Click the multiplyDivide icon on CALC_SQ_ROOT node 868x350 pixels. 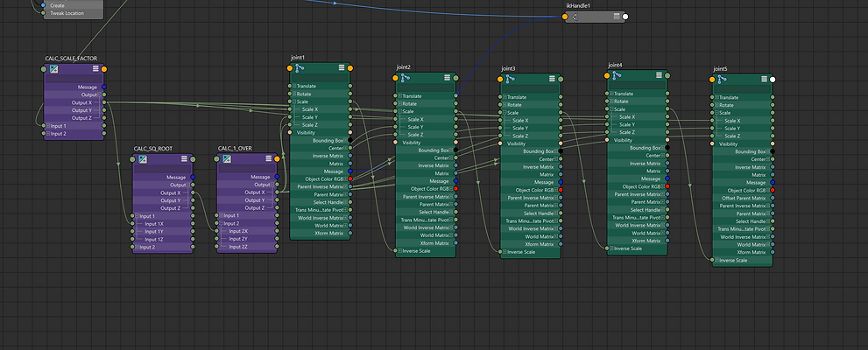point(143,159)
